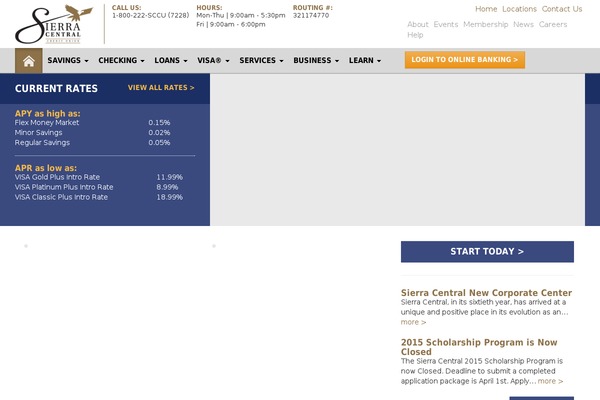Image resolution: width=600 pixels, height=400 pixels.
Task: Click the Current Rates heading
Action: coord(56,88)
